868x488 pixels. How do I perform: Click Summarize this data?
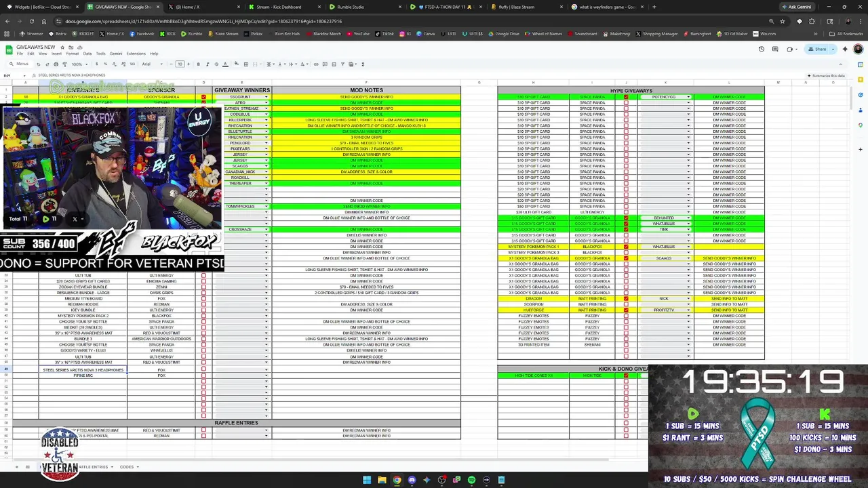[826, 76]
